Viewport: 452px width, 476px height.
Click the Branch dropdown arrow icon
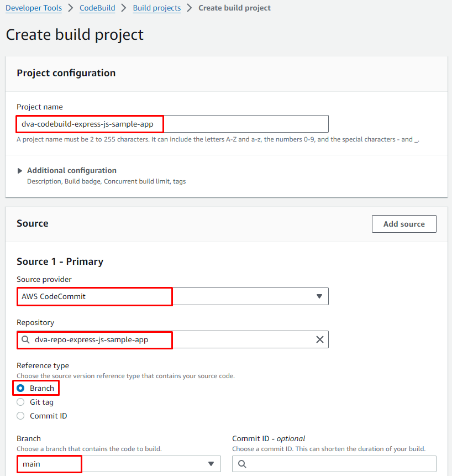click(211, 464)
